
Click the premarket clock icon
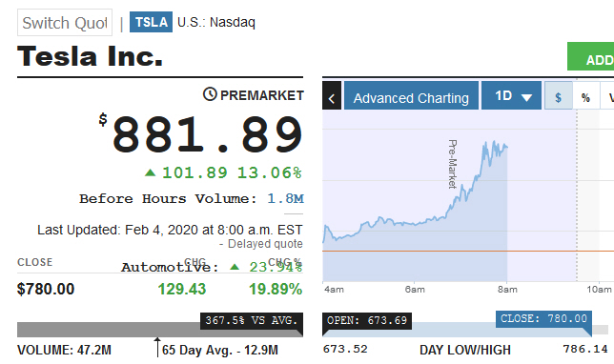[x=210, y=94]
